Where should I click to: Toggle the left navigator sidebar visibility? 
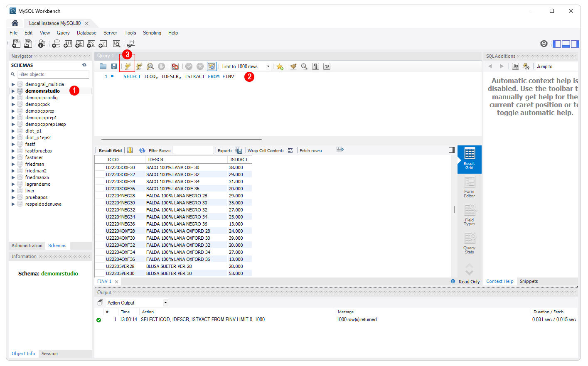tap(557, 44)
